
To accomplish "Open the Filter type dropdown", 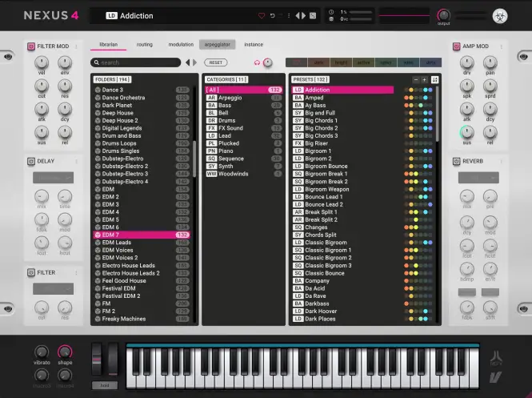I will pyautogui.click(x=54, y=288).
